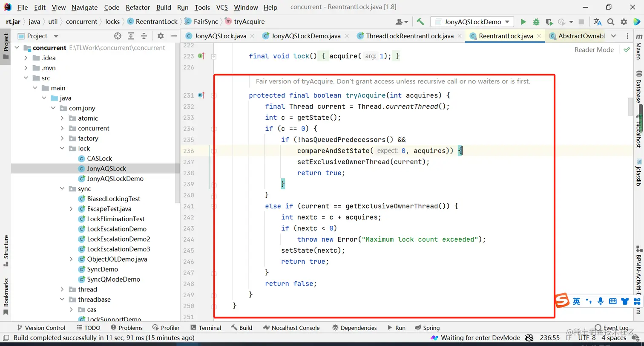644x346 pixels.
Task: Click the Build Project hammer icon
Action: [x=420, y=22]
